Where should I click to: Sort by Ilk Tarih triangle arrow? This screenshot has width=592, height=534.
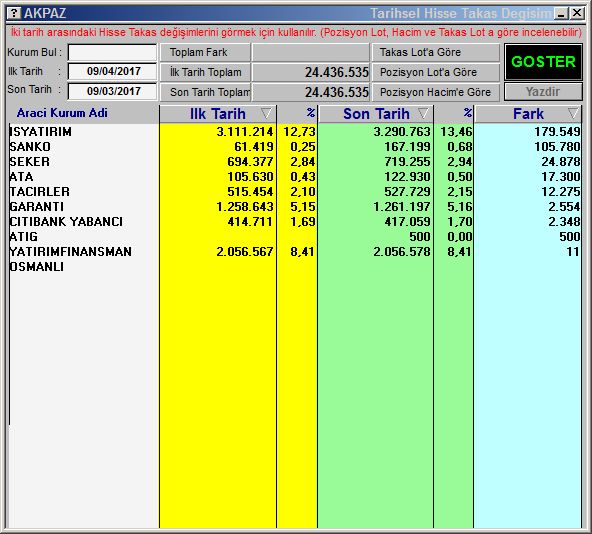(266, 113)
